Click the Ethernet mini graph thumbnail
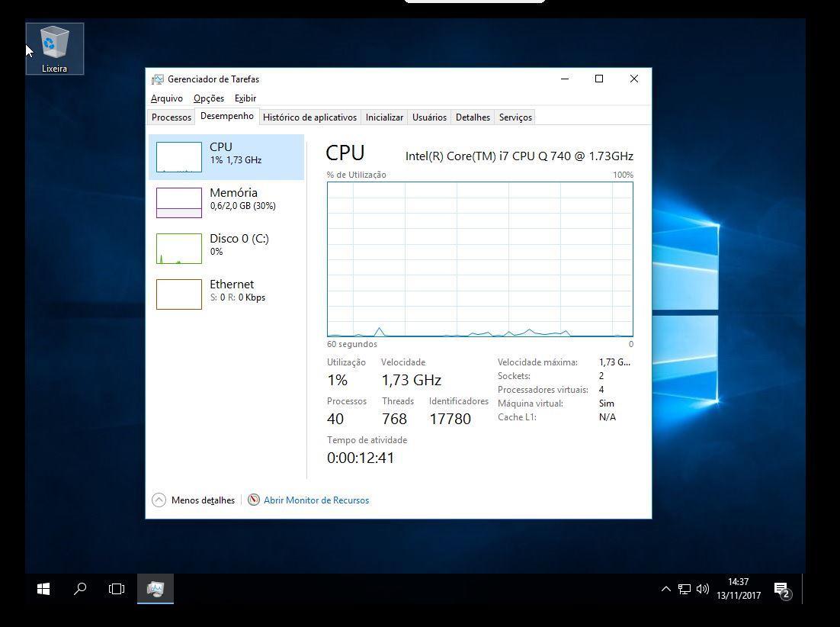The image size is (840, 627). 179,294
